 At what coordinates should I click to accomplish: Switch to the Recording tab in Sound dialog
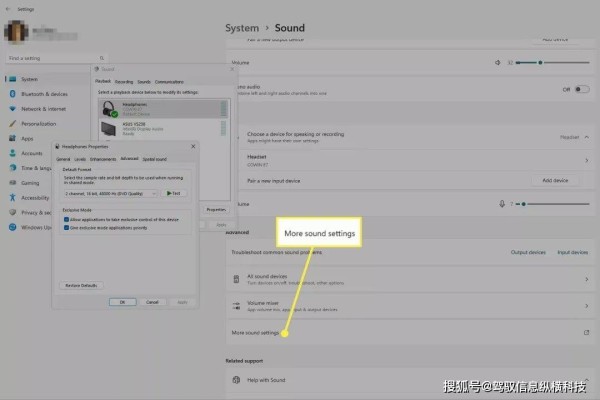(x=124, y=82)
